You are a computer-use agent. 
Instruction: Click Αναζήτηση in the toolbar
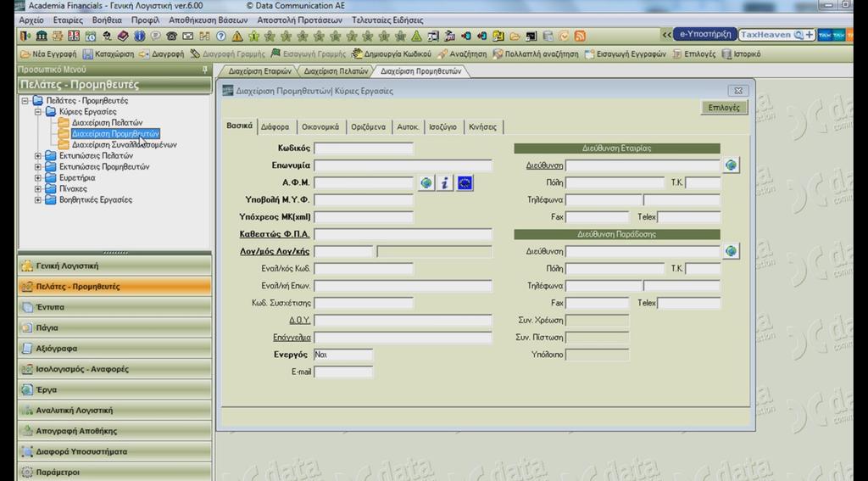pos(462,54)
